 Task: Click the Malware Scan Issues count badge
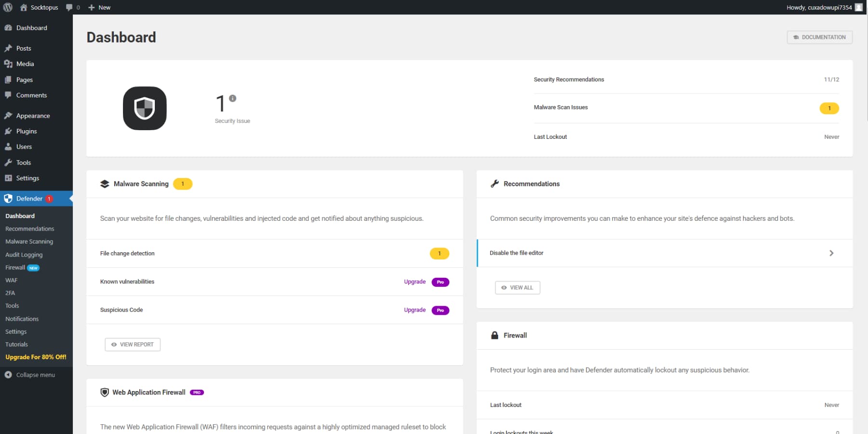click(x=829, y=108)
